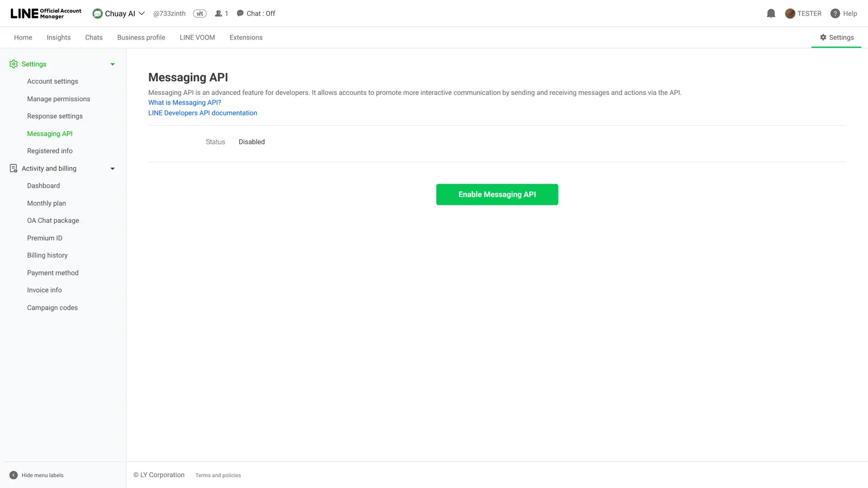Open OA Chat package
The width and height of the screenshot is (868, 488).
tap(53, 221)
